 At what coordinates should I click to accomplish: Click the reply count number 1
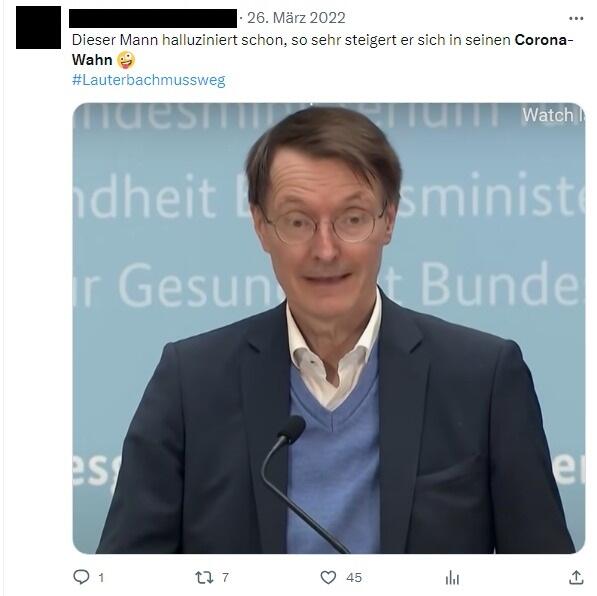[x=101, y=578]
